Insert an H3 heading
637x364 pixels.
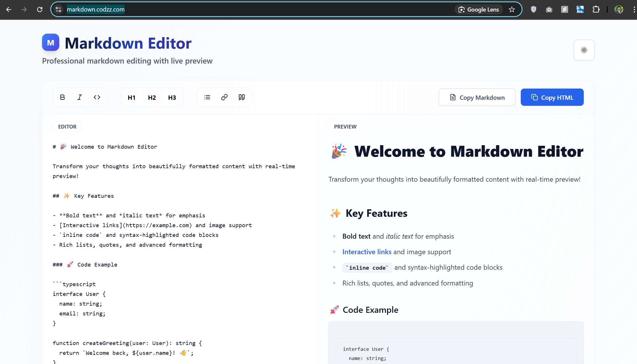(172, 97)
